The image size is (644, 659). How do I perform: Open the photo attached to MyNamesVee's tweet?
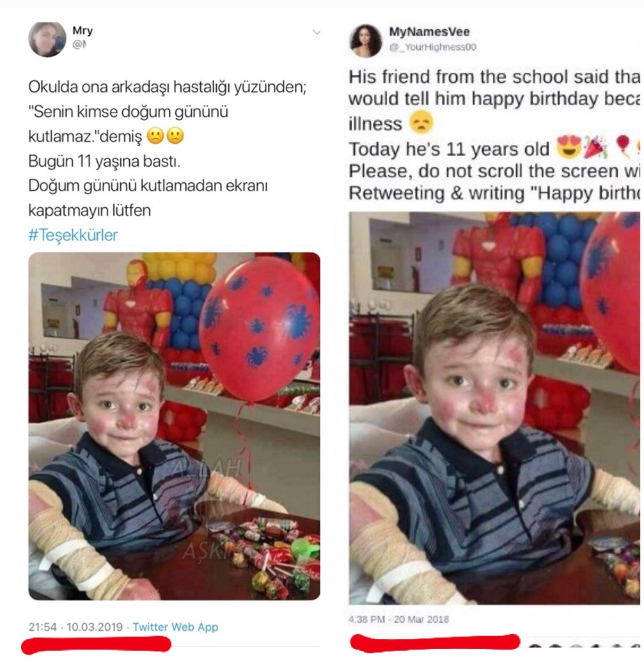(x=494, y=408)
